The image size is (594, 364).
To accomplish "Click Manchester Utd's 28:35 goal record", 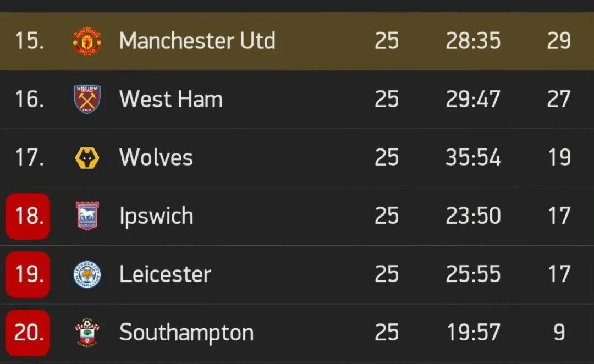I will coord(473,41).
